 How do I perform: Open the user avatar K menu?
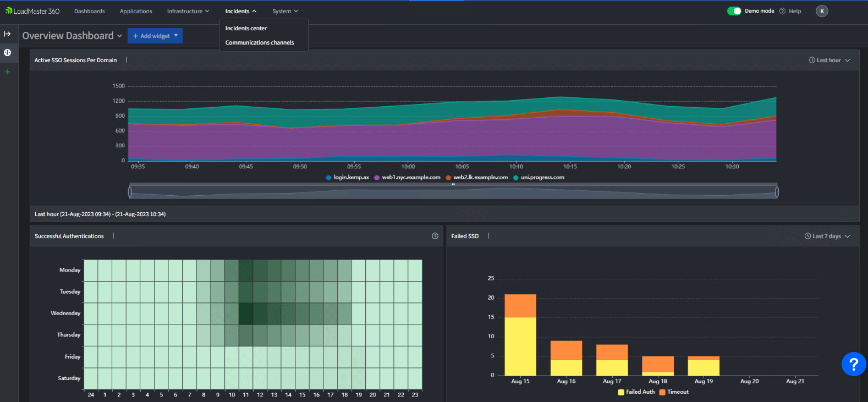coord(822,11)
